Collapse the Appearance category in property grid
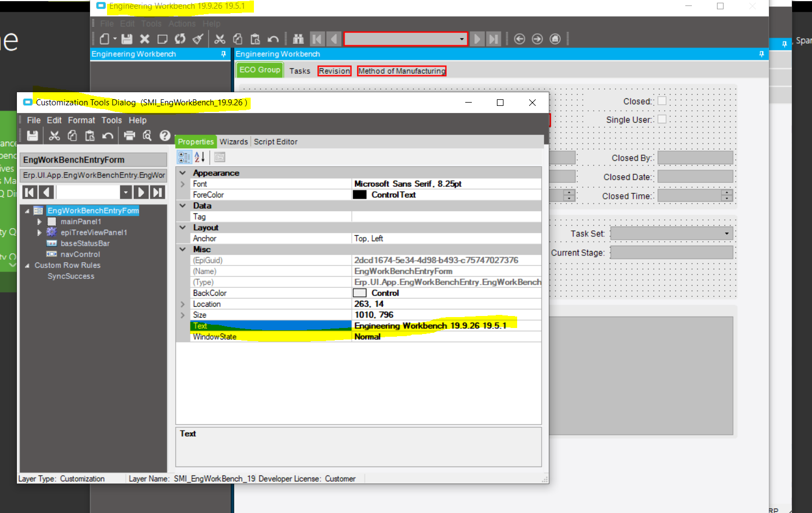This screenshot has width=812, height=513. (183, 173)
